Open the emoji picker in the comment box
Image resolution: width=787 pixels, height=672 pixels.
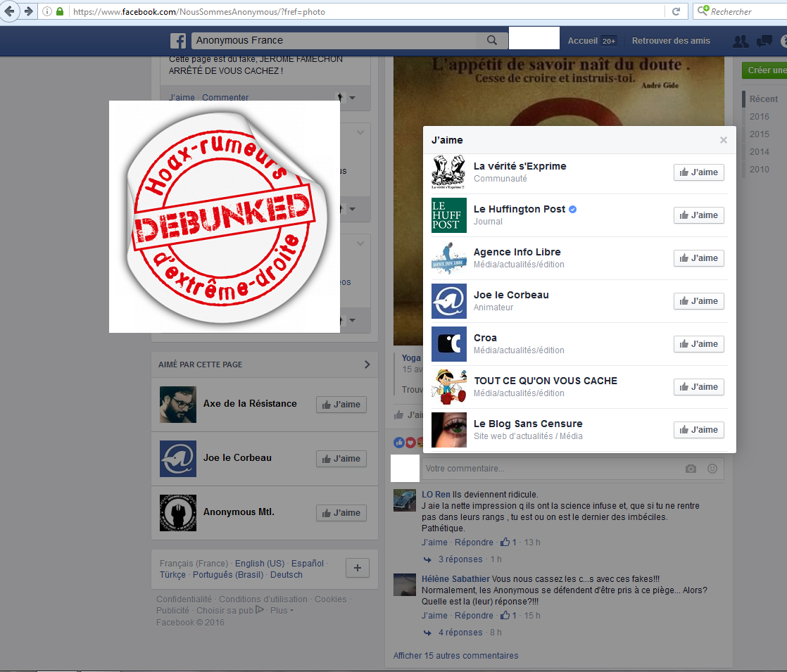[x=712, y=469]
